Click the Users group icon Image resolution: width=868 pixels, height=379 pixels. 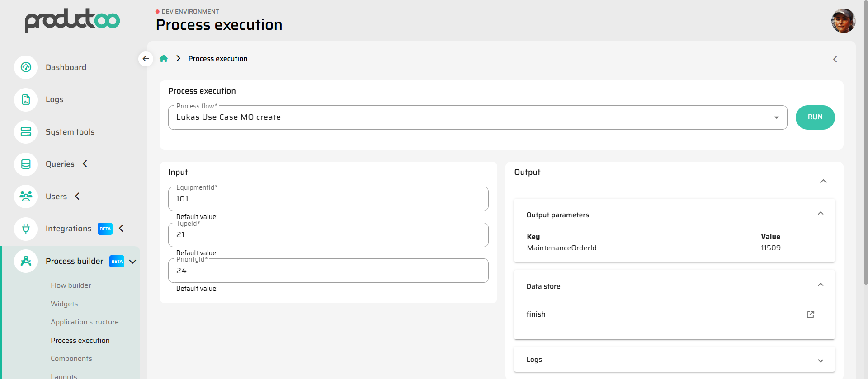tap(26, 197)
